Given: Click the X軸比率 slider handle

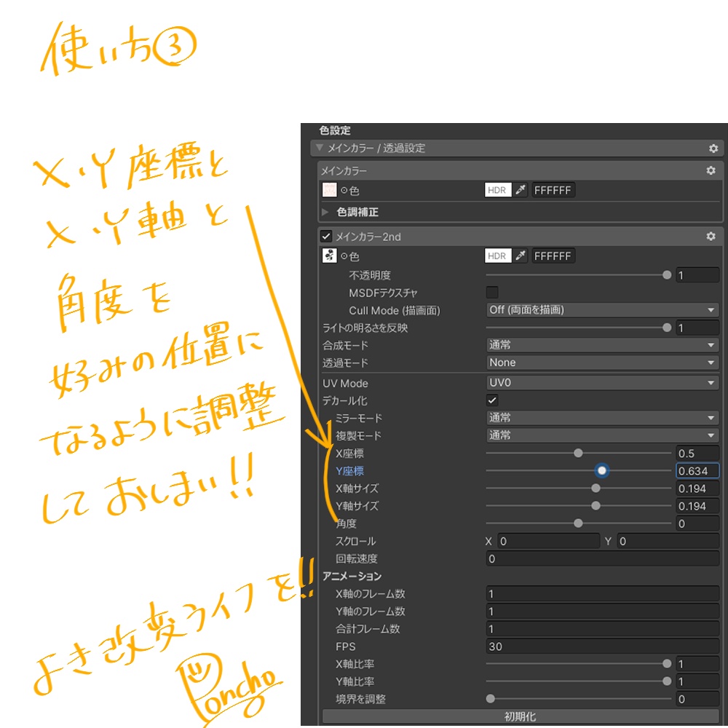Looking at the screenshot, I should tap(667, 663).
